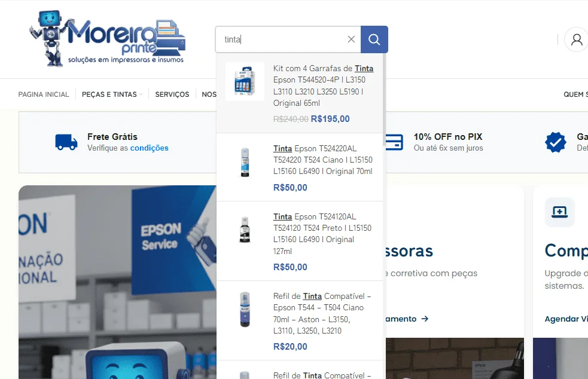Screen dimensions: 588x379
Task: Open the 'Agendar Vi...' link
Action: [x=566, y=319]
